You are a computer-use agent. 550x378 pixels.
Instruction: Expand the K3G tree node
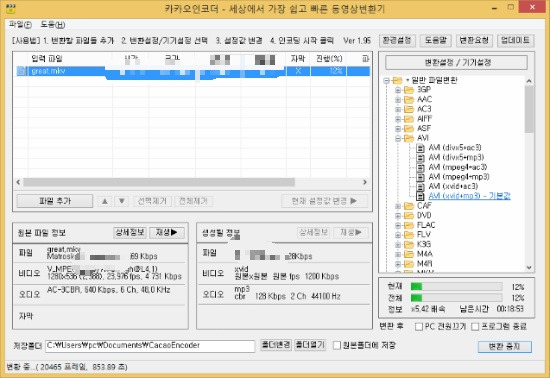(x=398, y=245)
